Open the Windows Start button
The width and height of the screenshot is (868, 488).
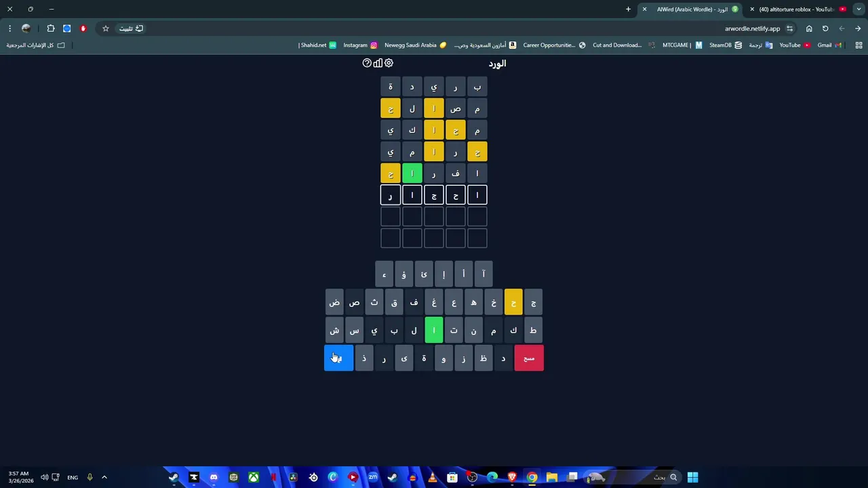coord(692,477)
